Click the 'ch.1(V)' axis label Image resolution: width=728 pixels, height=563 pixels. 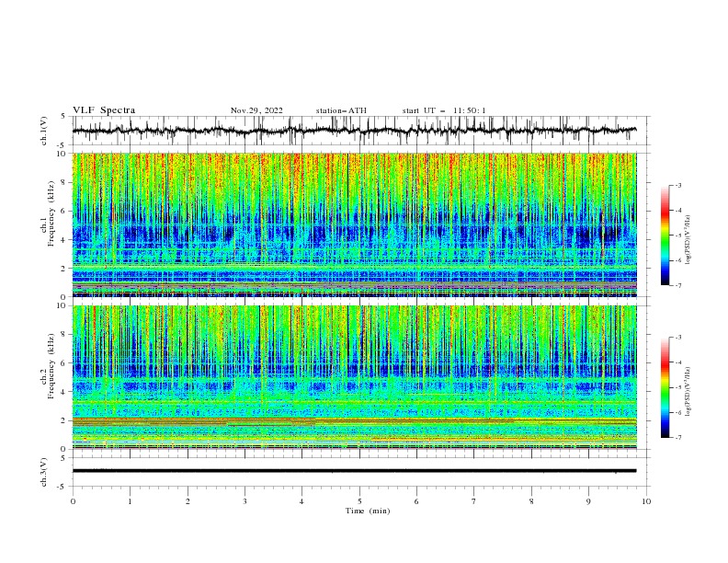(44, 131)
